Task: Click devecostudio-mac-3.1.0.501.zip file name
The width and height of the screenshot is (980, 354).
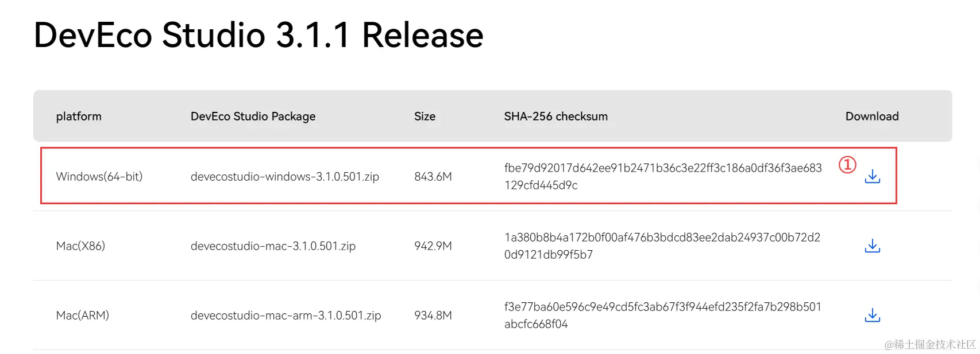Action: pyautogui.click(x=273, y=246)
